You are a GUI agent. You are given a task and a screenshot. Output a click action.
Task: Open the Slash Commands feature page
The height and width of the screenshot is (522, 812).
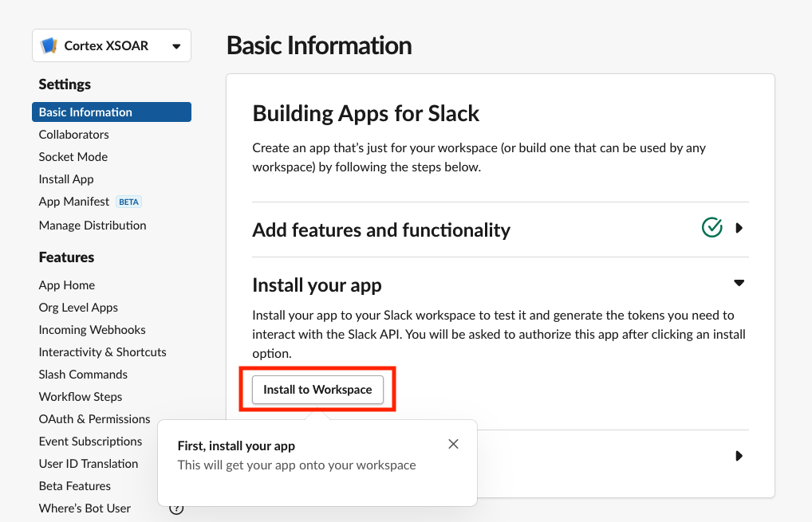coord(83,375)
